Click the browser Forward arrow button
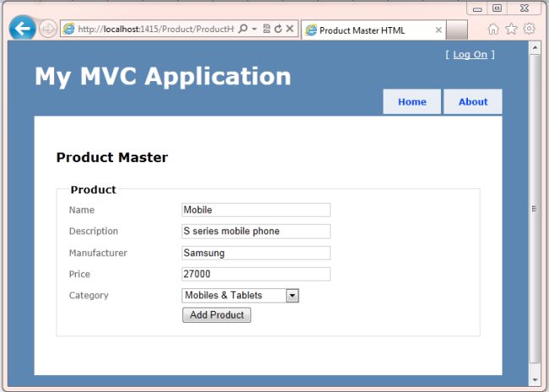 click(x=48, y=29)
